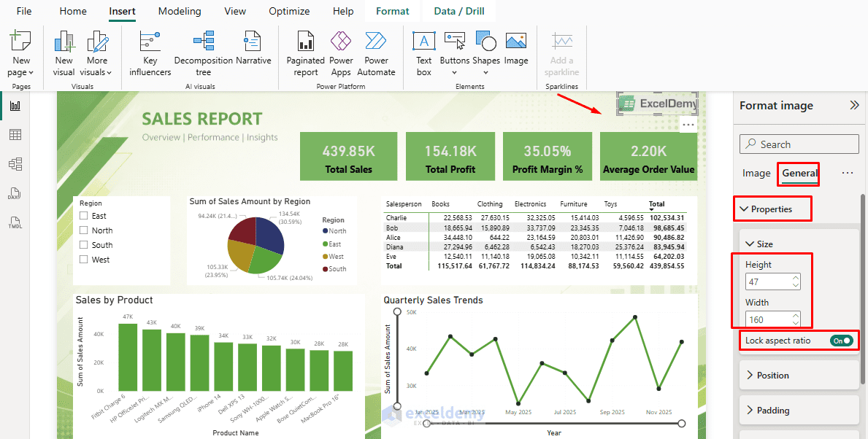Viewport: 868px width, 439px height.
Task: Select the ExcelDemy logo image
Action: pos(656,104)
